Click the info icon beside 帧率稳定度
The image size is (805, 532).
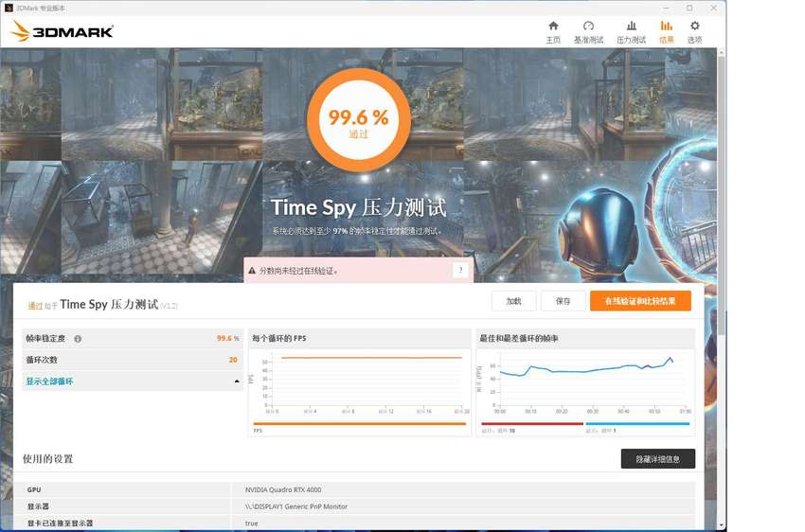(78, 339)
